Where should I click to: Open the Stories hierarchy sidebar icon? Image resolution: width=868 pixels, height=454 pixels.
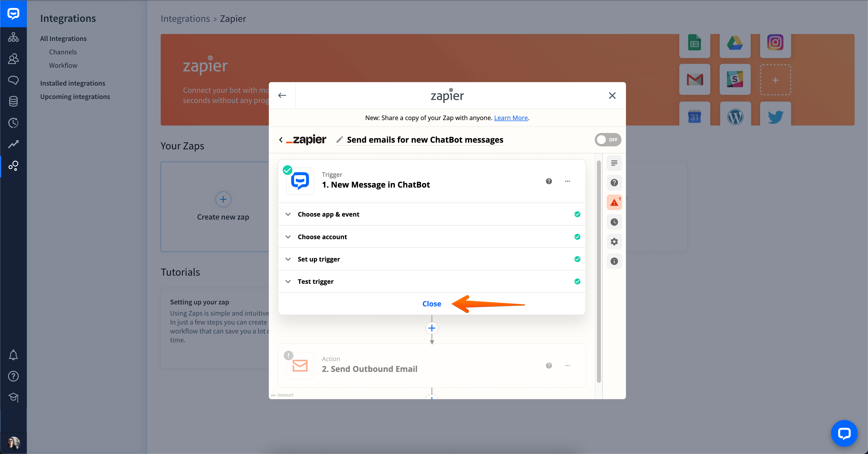click(x=13, y=37)
